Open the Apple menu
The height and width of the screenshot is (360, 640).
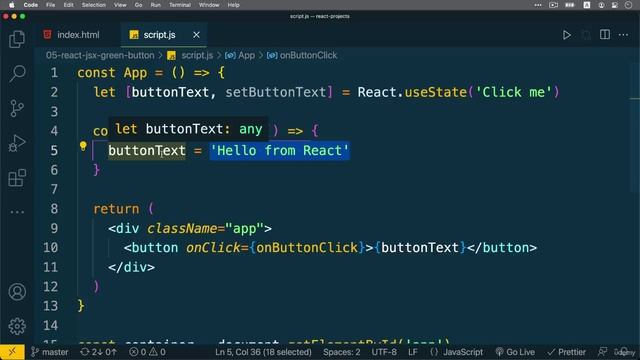pos(12,5)
